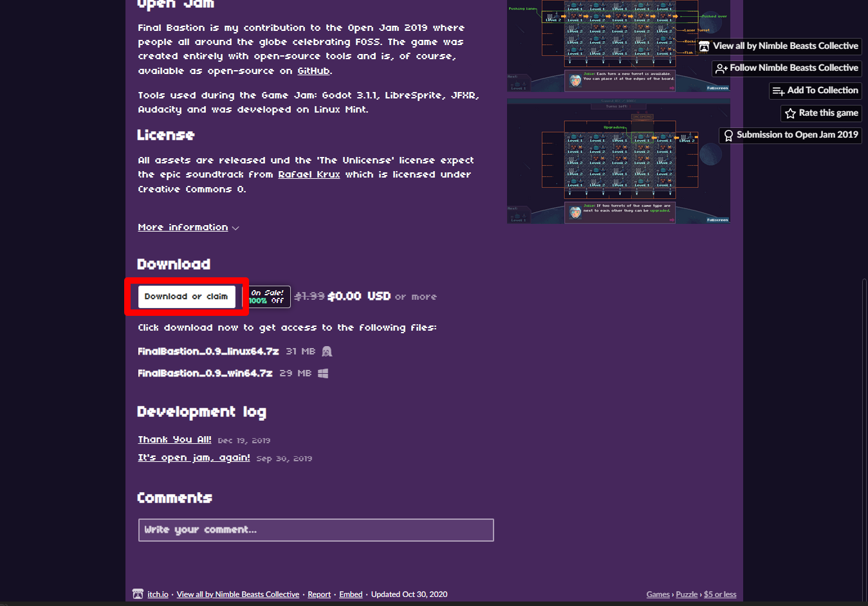Open the $5 or less breadcrumb link
Screen dimensions: 868x606
point(720,594)
